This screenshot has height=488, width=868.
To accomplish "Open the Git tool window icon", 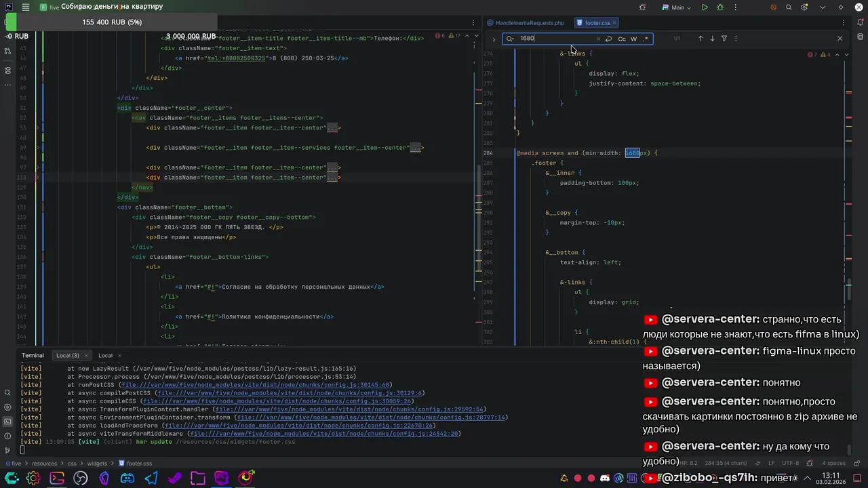I will [7, 450].
